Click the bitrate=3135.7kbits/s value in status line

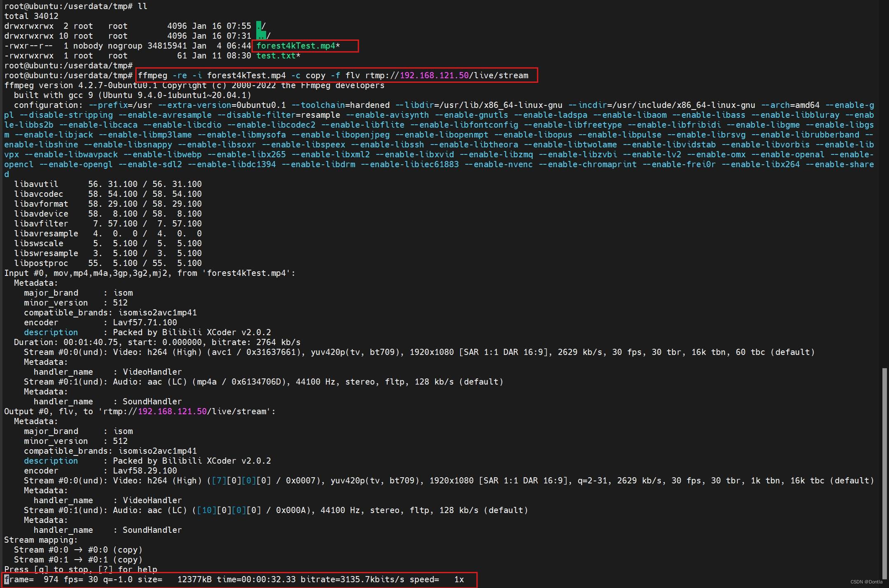[353, 579]
